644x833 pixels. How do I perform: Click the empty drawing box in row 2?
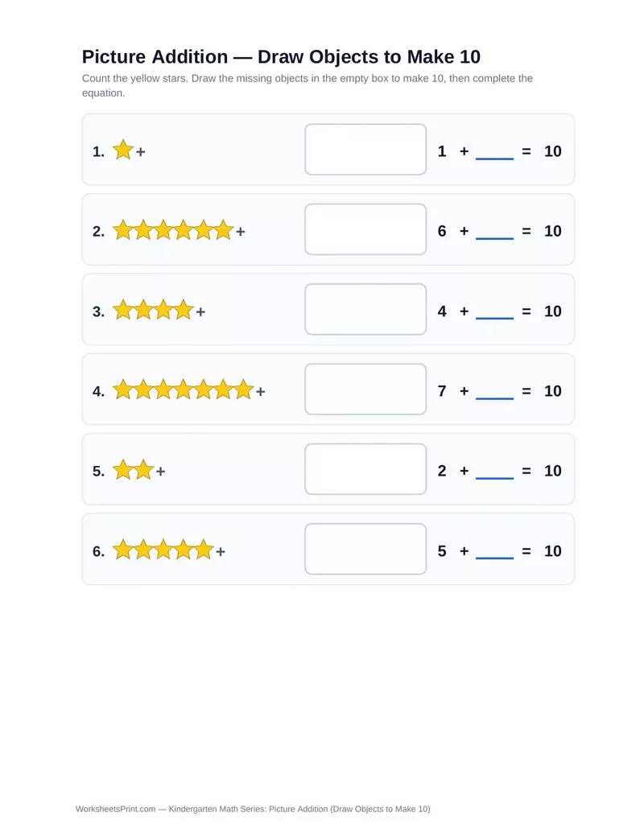click(x=365, y=229)
